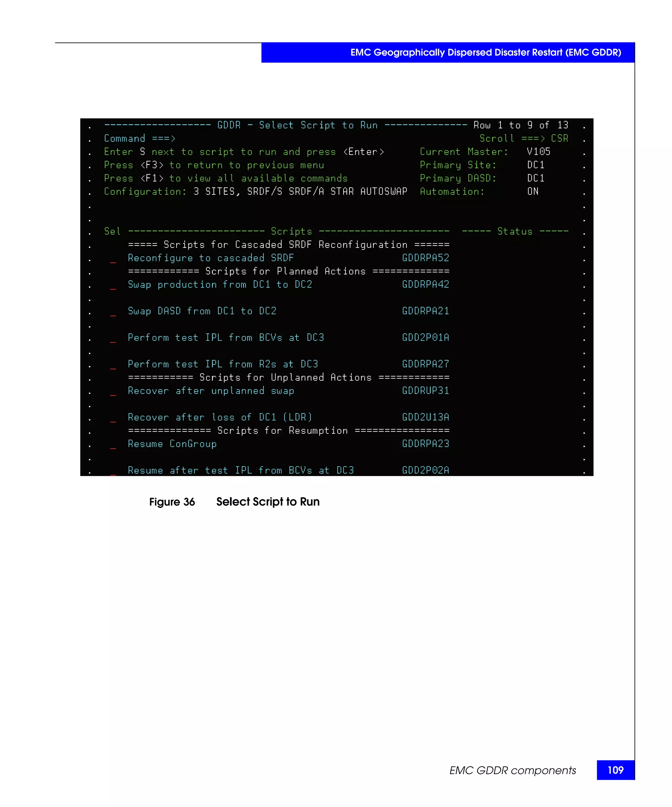Click Configuration 3 SITES SRDF/S line
This screenshot has height=807, width=672.
[255, 192]
